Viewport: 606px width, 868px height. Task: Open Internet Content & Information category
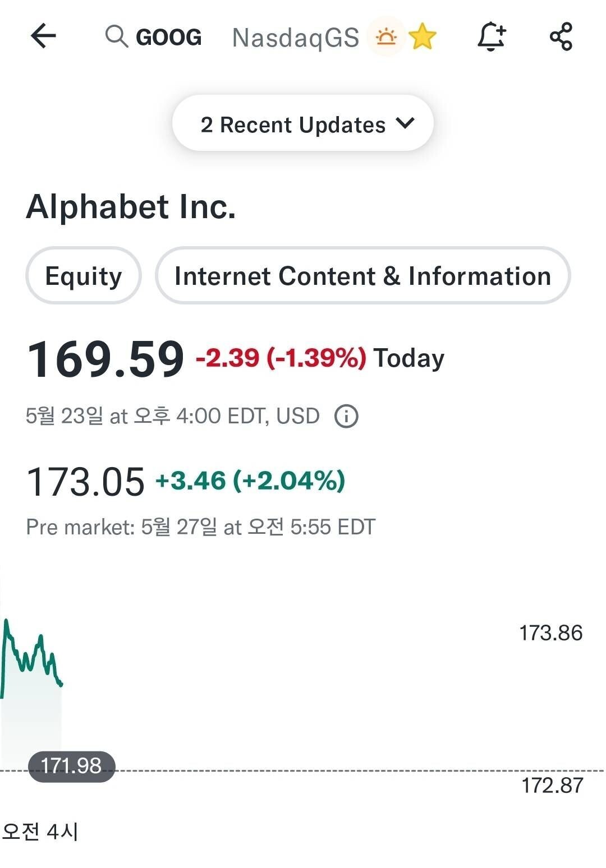click(x=362, y=276)
